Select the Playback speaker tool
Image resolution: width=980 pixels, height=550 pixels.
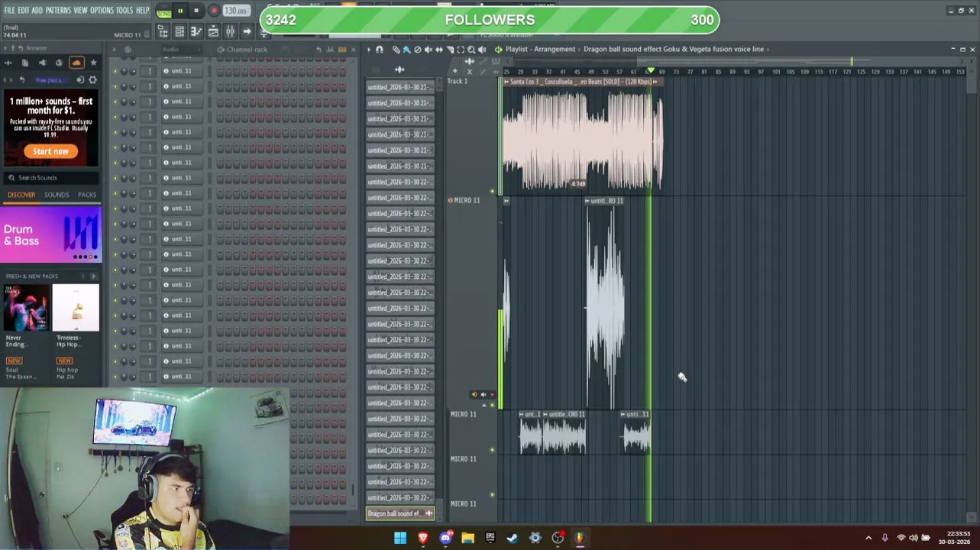coord(482,50)
